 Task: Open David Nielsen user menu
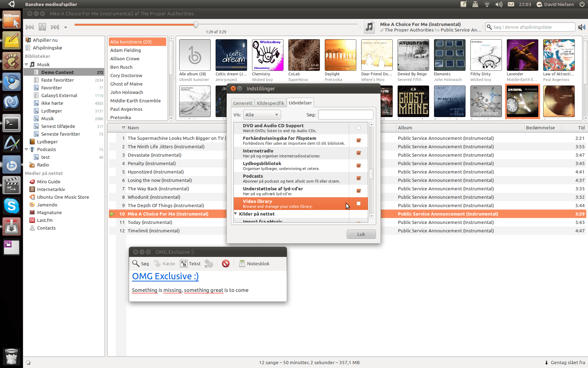tap(555, 4)
